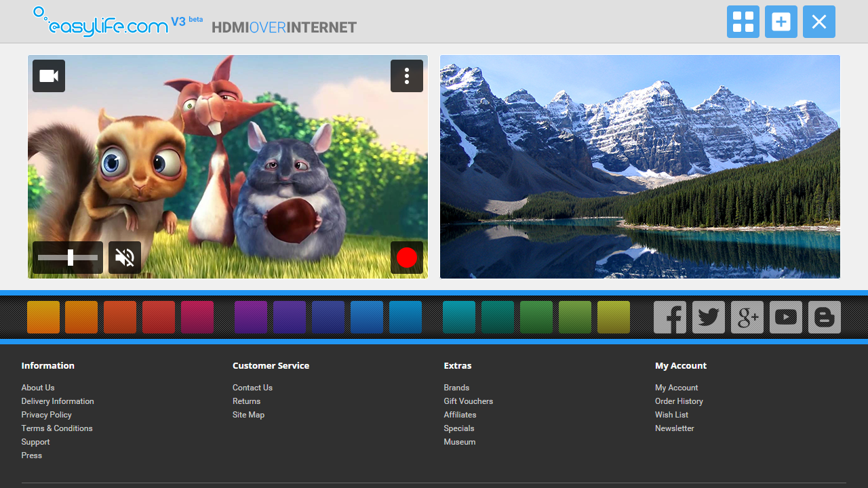Open the three-dot options menu on the video

[407, 76]
